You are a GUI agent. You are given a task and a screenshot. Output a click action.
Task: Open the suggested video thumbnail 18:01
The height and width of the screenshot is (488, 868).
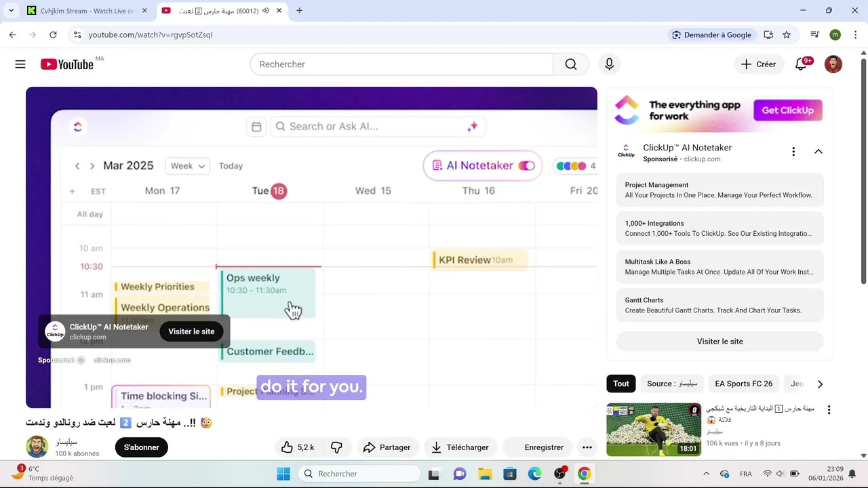click(x=653, y=430)
